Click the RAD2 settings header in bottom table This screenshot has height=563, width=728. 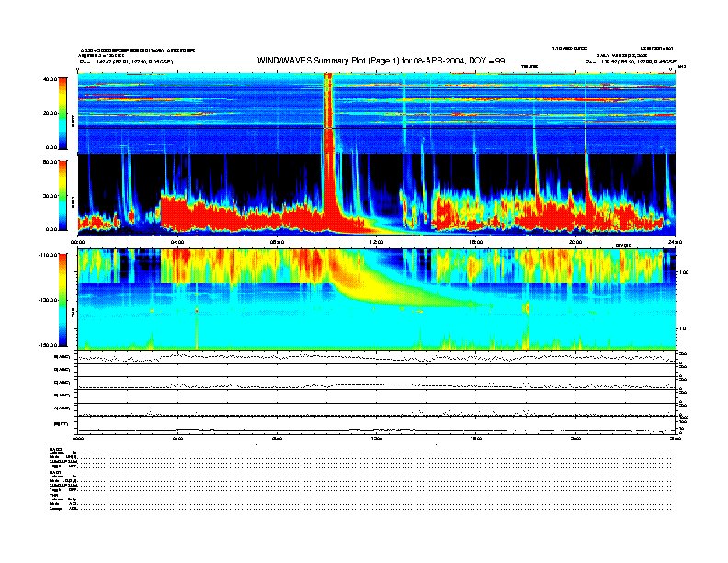pos(56,449)
